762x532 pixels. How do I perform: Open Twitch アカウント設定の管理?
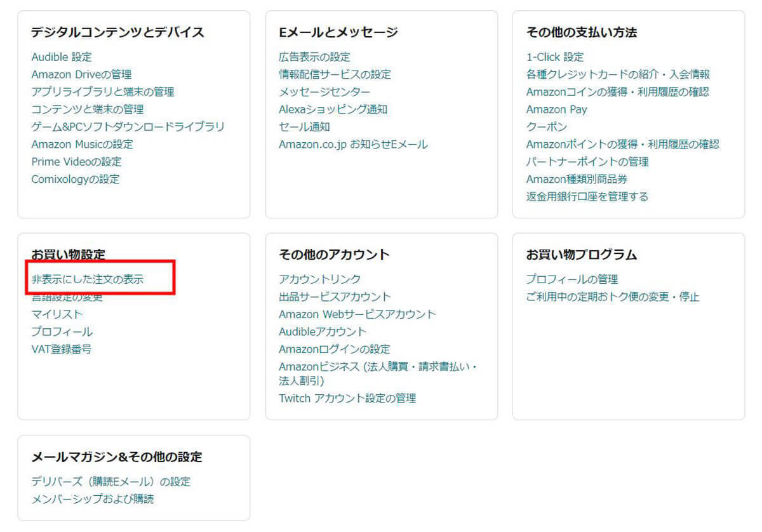[347, 399]
